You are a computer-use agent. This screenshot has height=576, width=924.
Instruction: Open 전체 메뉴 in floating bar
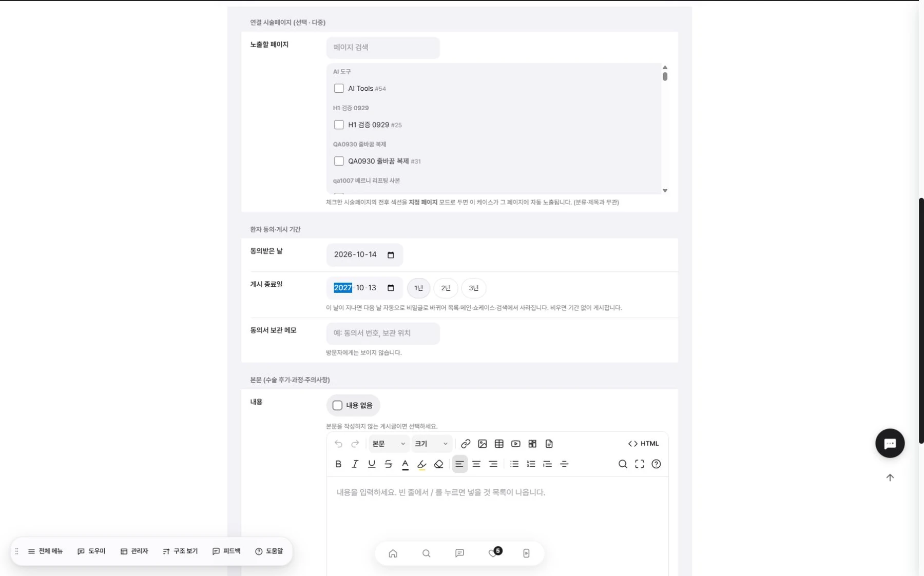pyautogui.click(x=45, y=551)
